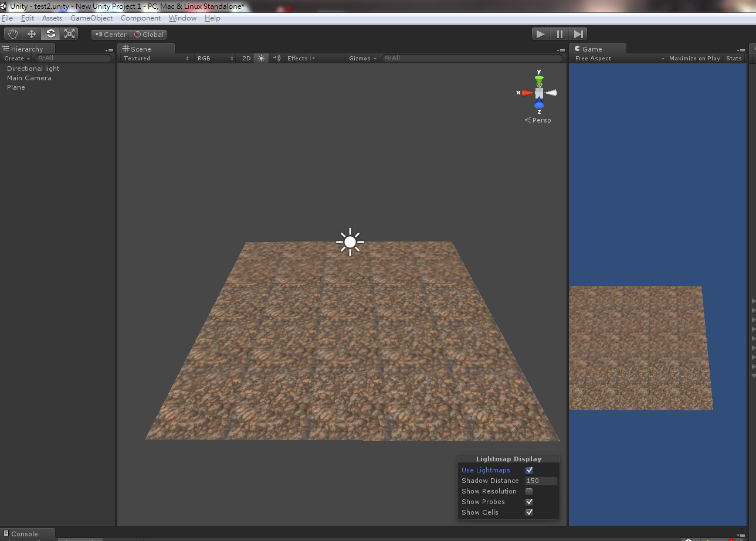The width and height of the screenshot is (756, 541).
Task: Open the Assets menu
Action: pos(52,18)
